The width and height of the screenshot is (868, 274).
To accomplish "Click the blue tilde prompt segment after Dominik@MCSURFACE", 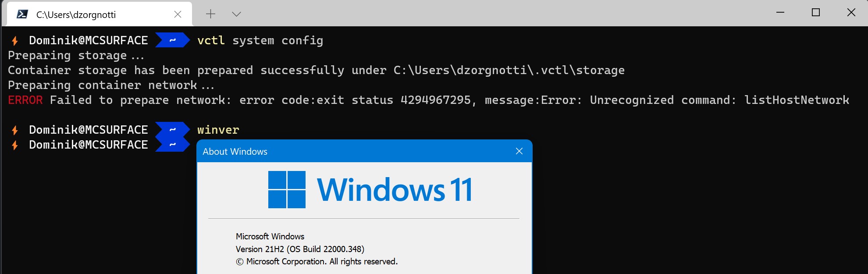I will click(172, 40).
